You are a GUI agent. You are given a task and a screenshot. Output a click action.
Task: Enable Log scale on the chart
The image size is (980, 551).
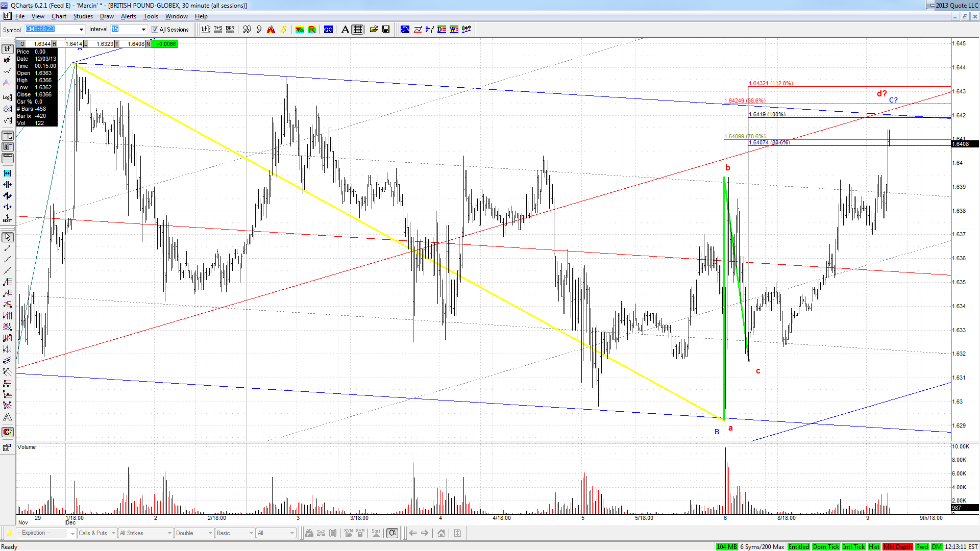tap(7, 97)
